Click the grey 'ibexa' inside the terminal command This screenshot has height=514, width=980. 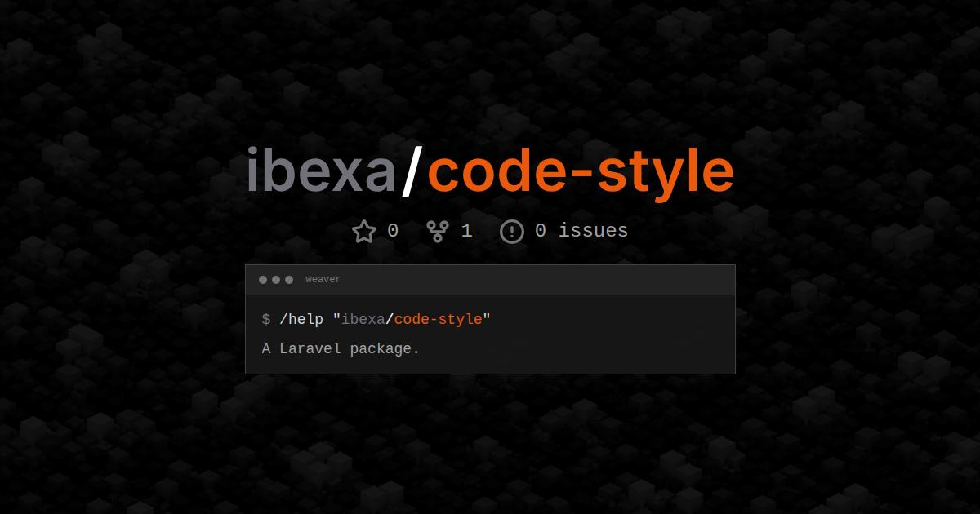point(363,319)
